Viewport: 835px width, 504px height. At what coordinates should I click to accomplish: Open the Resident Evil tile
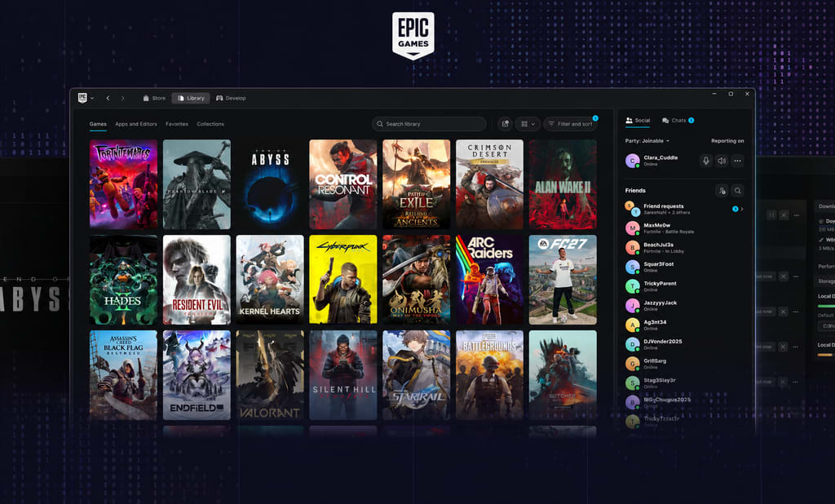pos(197,280)
